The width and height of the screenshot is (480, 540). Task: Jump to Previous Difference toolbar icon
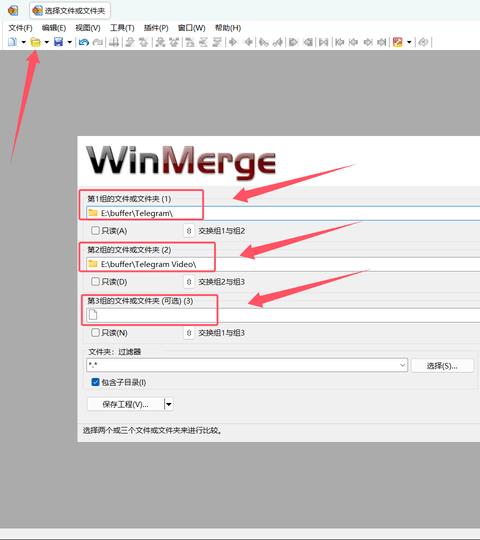143,42
